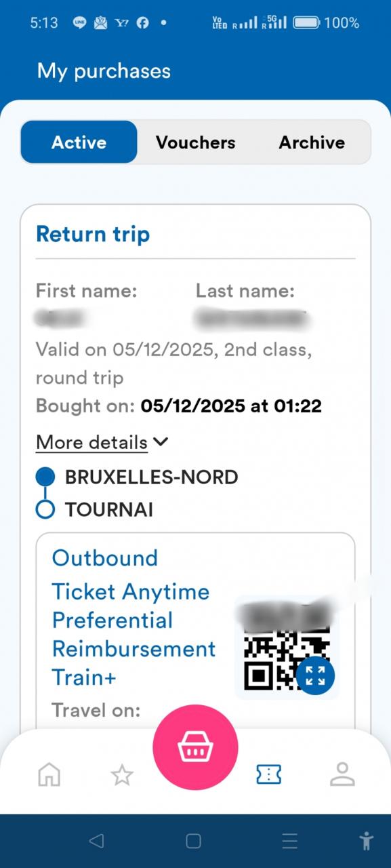The width and height of the screenshot is (391, 868).
Task: Tap the Android home square button
Action: point(193,841)
